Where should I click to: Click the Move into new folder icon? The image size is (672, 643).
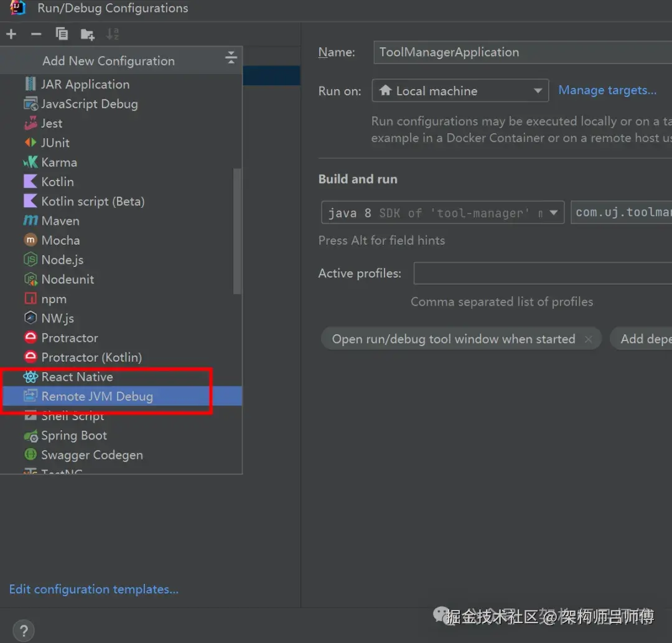(x=88, y=34)
